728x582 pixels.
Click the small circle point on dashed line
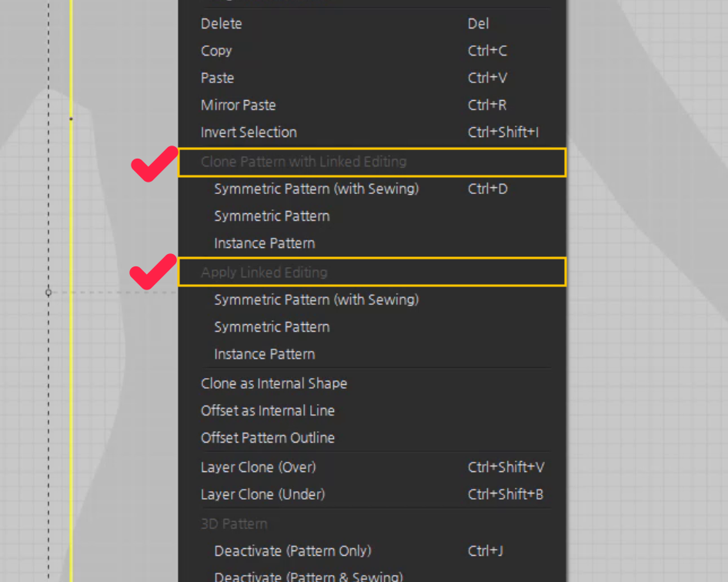point(48,293)
